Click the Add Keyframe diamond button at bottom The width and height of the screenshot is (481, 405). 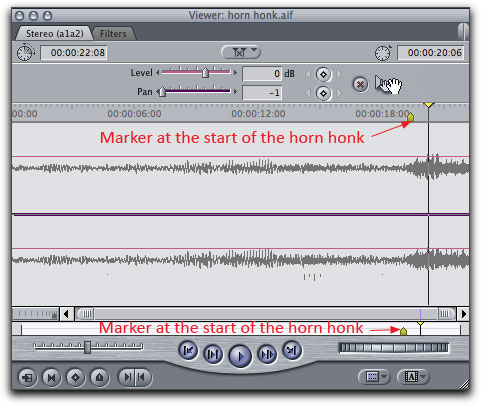coord(75,377)
